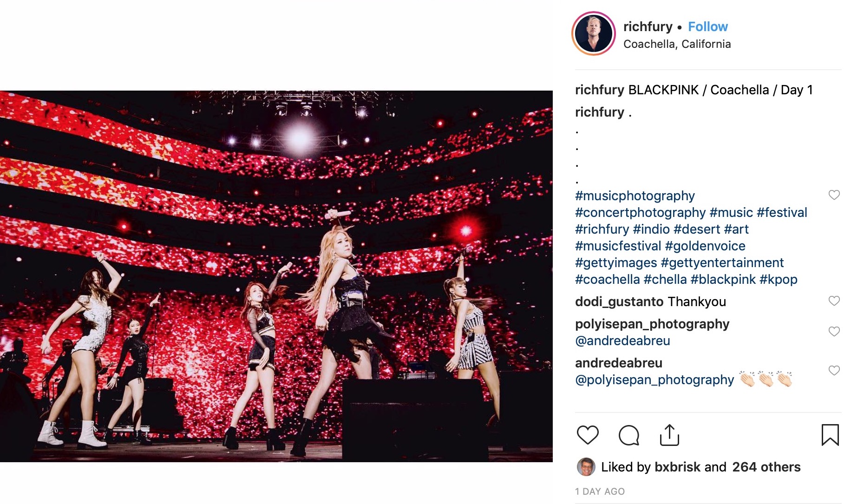Open the Coachella, California location link
The width and height of the screenshot is (851, 504).
(x=677, y=44)
